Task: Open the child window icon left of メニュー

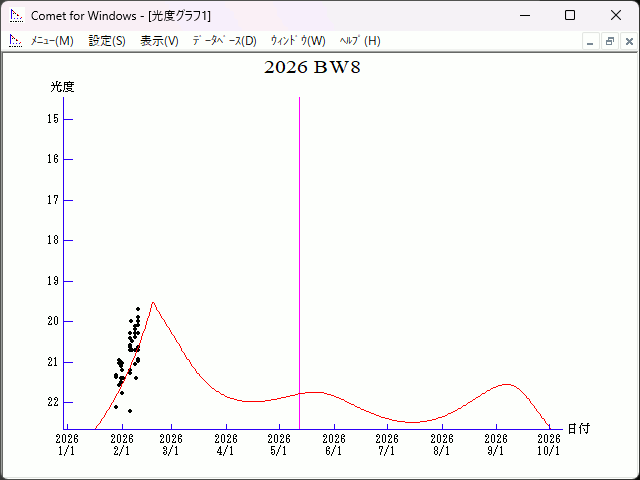Action: tap(15, 41)
